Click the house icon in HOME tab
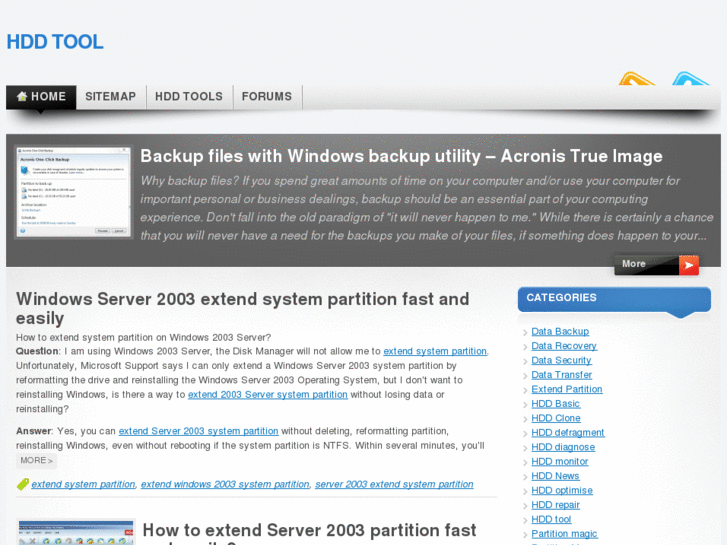The width and height of the screenshot is (727, 545). pos(22,96)
